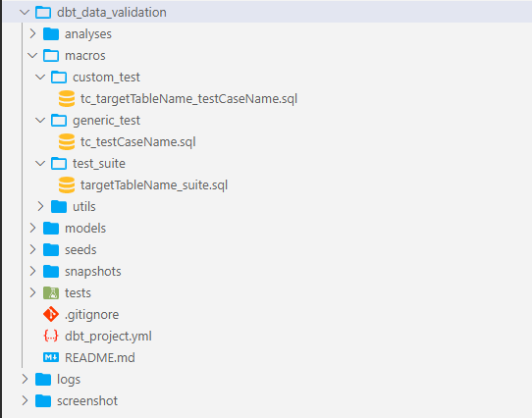Open the .gitignore file
Viewport: 532px width, 418px height.
[92, 315]
